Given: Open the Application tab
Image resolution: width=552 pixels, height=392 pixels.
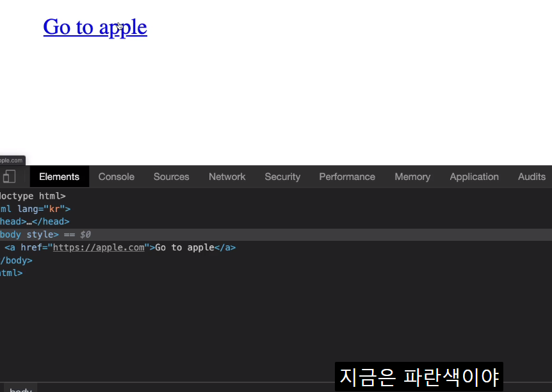Looking at the screenshot, I should pos(475,176).
